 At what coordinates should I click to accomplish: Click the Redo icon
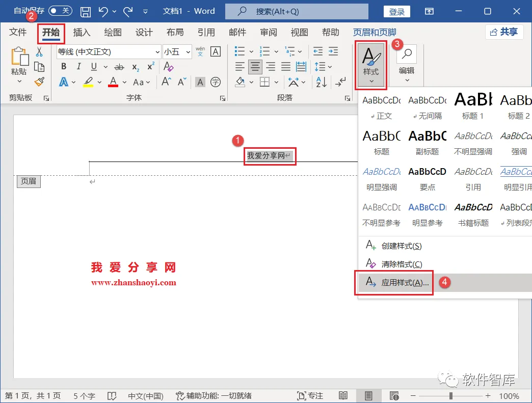coord(128,12)
